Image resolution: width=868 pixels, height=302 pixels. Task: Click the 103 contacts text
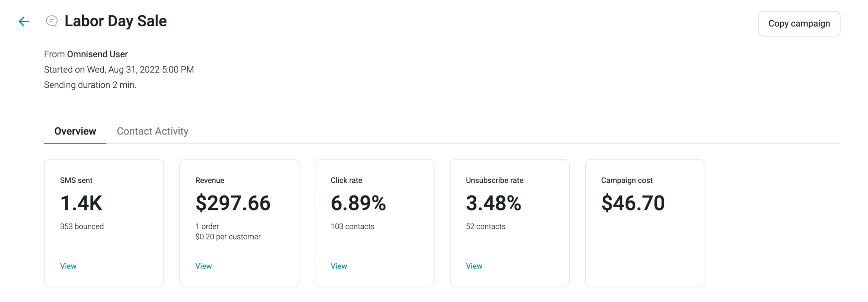[352, 226]
